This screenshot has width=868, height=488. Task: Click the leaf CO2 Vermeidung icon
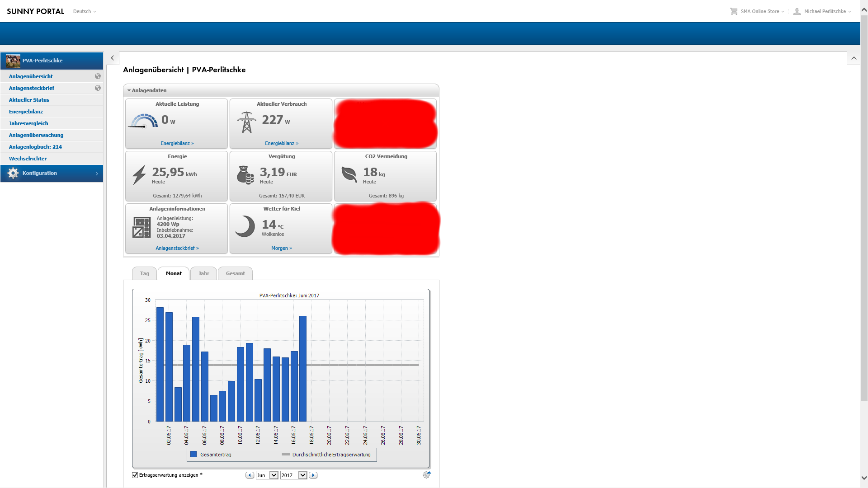pyautogui.click(x=349, y=174)
